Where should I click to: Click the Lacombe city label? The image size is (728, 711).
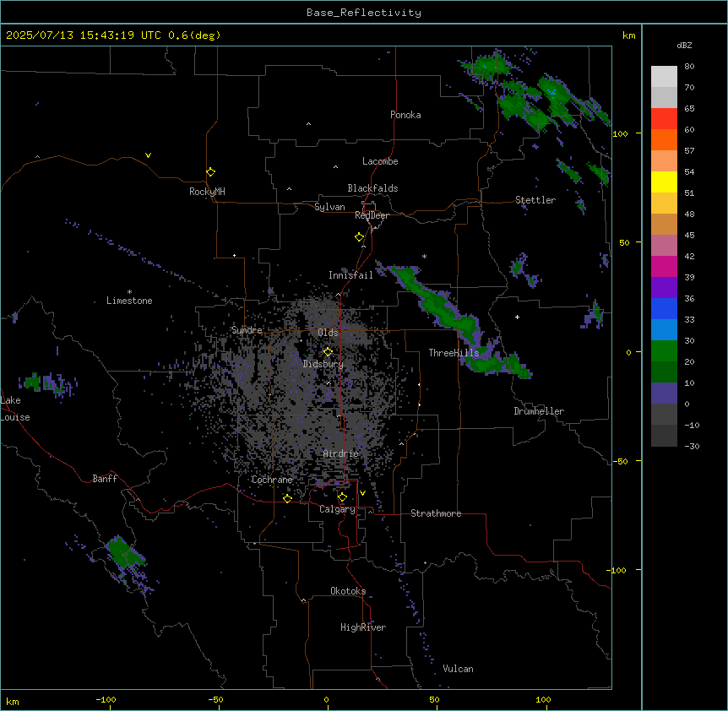point(380,161)
